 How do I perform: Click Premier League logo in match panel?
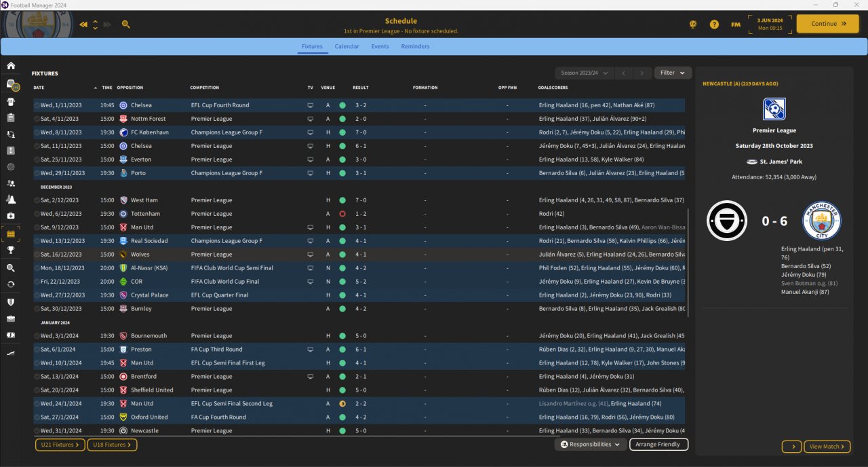774,109
